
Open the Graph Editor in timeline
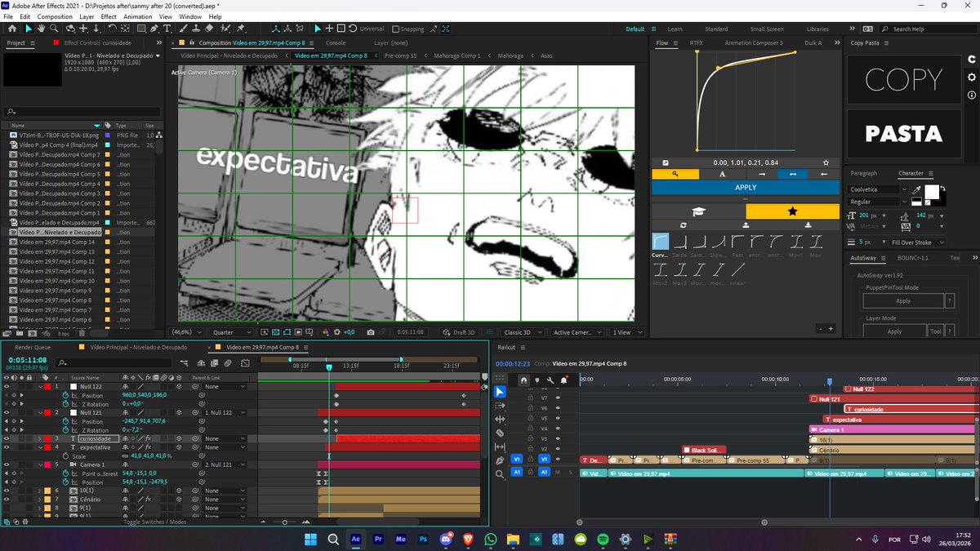tap(245, 363)
